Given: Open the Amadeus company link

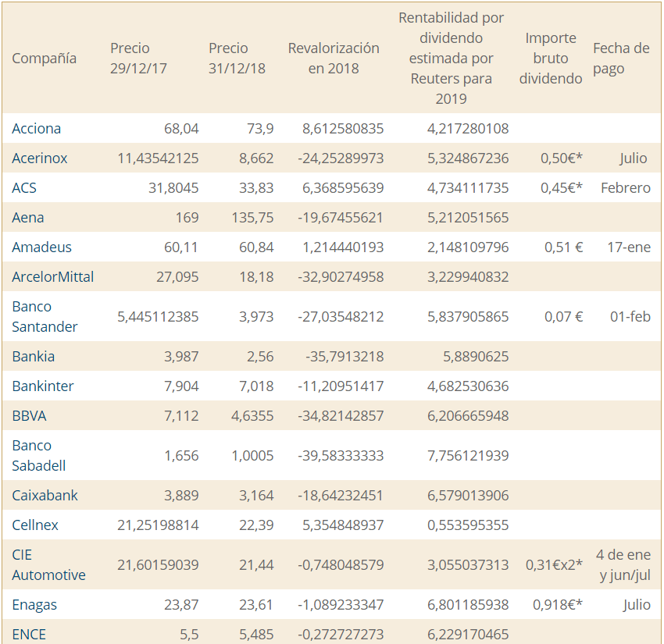Looking at the screenshot, I should coord(41,247).
